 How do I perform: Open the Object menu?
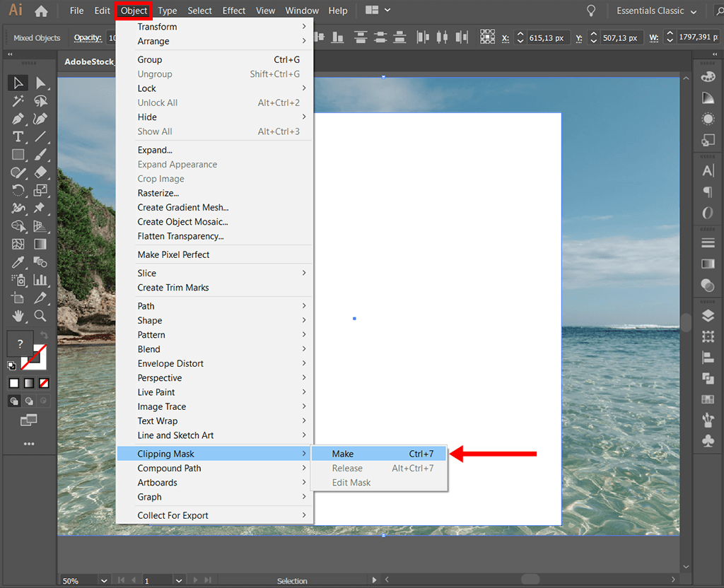pyautogui.click(x=134, y=11)
